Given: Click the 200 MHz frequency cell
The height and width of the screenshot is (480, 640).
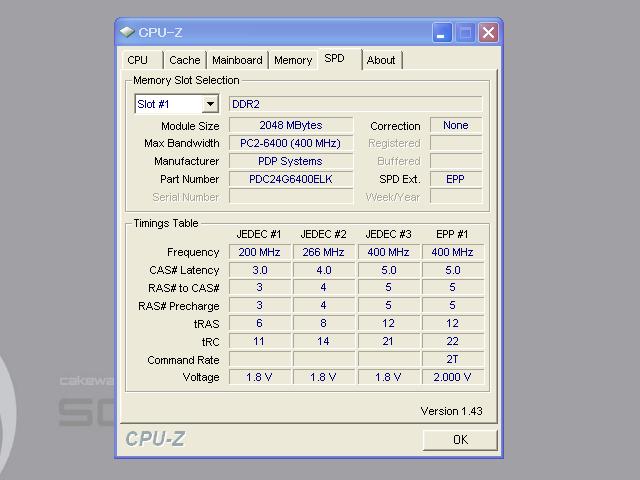Looking at the screenshot, I should click(260, 252).
